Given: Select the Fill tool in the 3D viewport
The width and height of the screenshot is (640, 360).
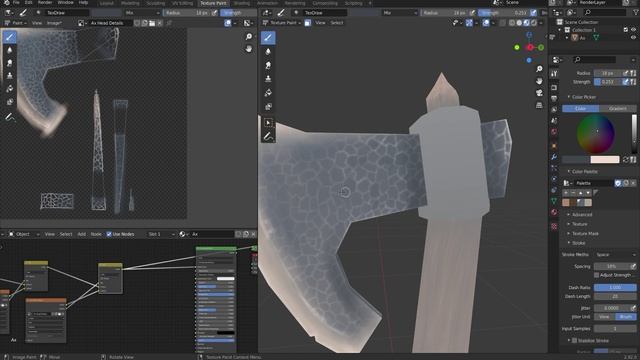Looking at the screenshot, I should pyautogui.click(x=268, y=93).
